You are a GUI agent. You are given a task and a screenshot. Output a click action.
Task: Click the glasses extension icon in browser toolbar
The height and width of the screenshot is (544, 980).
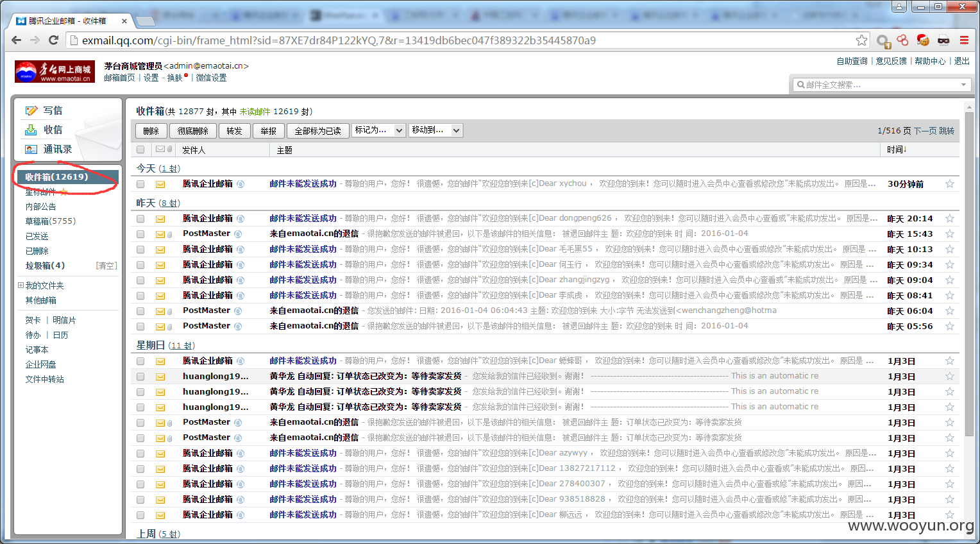pos(943,40)
